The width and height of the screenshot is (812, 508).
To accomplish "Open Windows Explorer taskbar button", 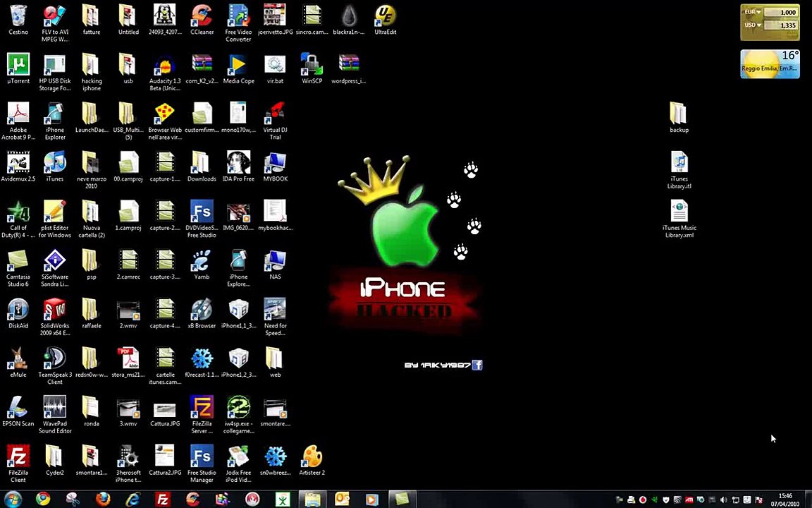I will point(312,499).
